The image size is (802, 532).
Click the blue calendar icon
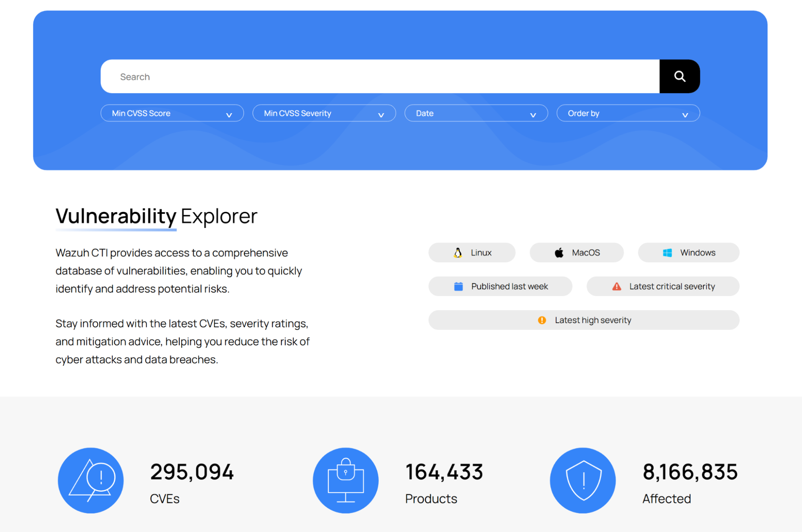coord(458,286)
